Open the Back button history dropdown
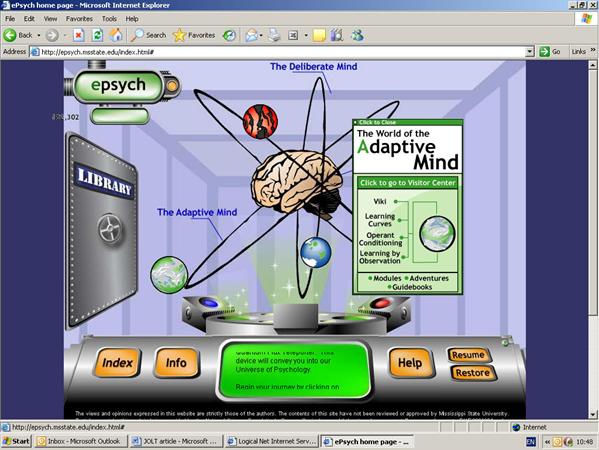Image resolution: width=599 pixels, height=450 pixels. (x=39, y=35)
